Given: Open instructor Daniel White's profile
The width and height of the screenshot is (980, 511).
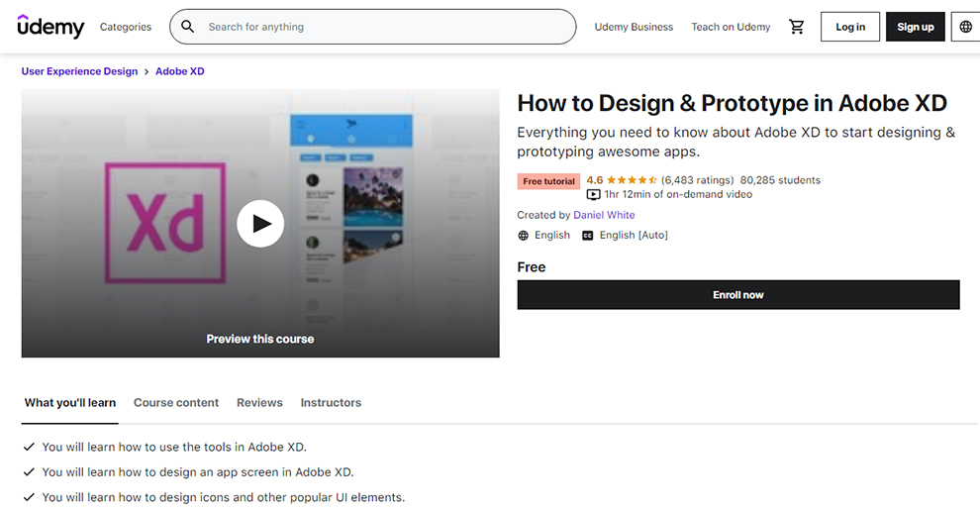Looking at the screenshot, I should click(604, 215).
